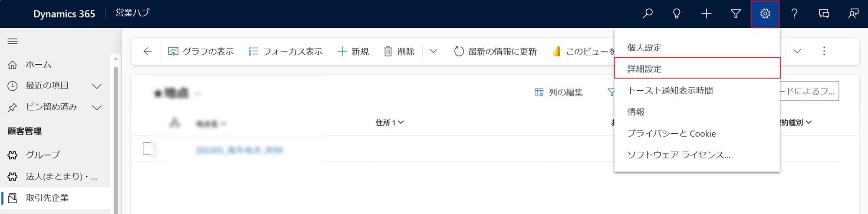The width and height of the screenshot is (868, 214).
Task: Open the help question mark icon
Action: coord(794,13)
